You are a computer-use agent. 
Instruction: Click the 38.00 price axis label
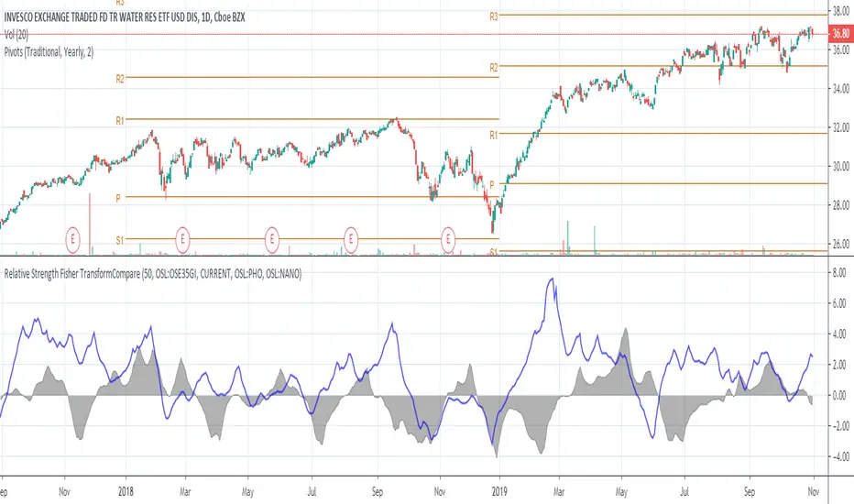coord(840,10)
